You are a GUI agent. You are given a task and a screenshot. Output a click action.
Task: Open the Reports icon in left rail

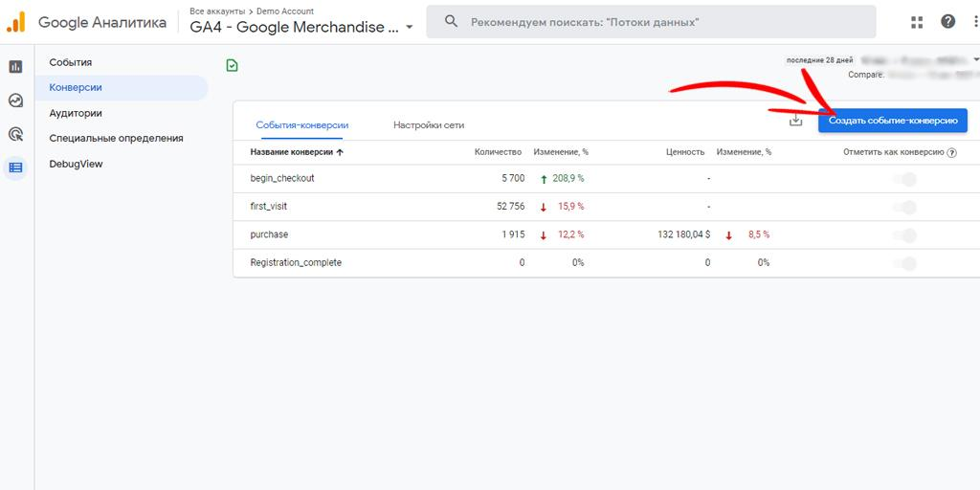click(x=15, y=66)
